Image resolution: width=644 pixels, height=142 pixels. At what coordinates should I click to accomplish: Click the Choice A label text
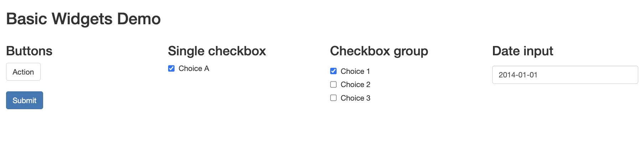click(x=194, y=69)
